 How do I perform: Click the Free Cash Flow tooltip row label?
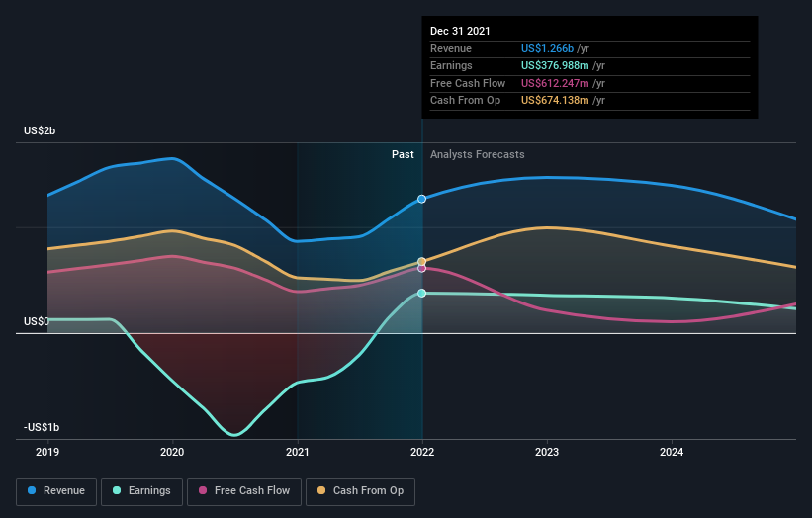point(468,83)
